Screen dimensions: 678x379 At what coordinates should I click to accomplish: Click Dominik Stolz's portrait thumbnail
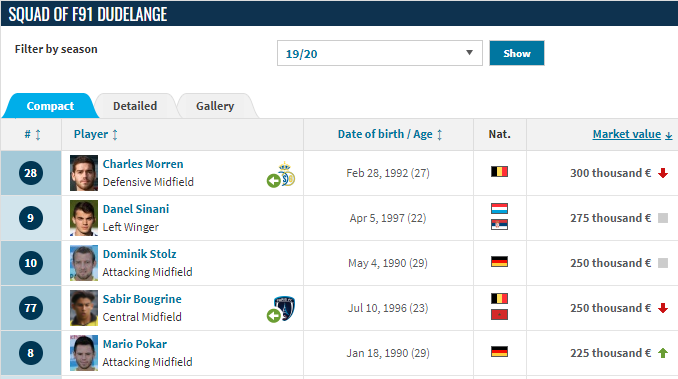pos(84,263)
